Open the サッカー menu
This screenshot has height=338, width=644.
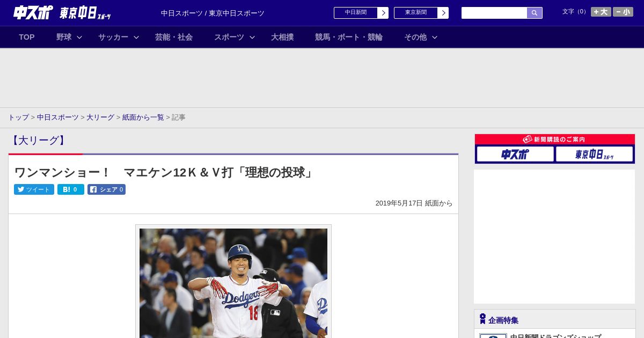pyautogui.click(x=113, y=37)
